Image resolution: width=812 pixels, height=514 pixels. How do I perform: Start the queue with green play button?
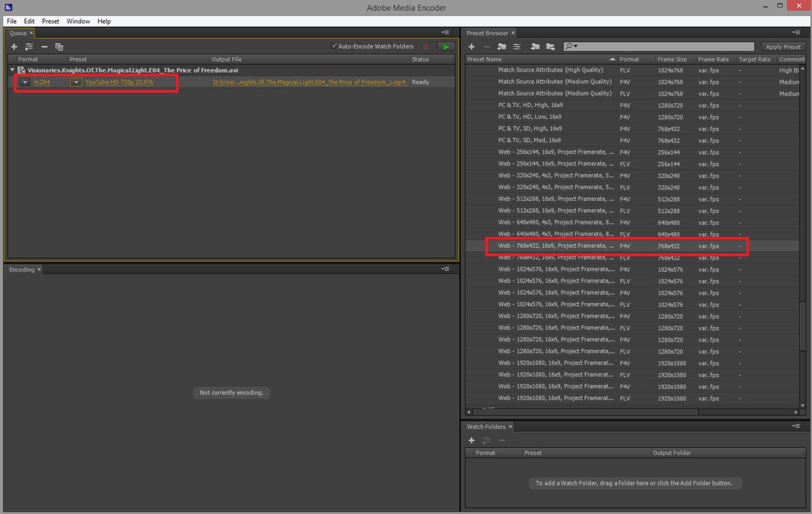(x=447, y=46)
